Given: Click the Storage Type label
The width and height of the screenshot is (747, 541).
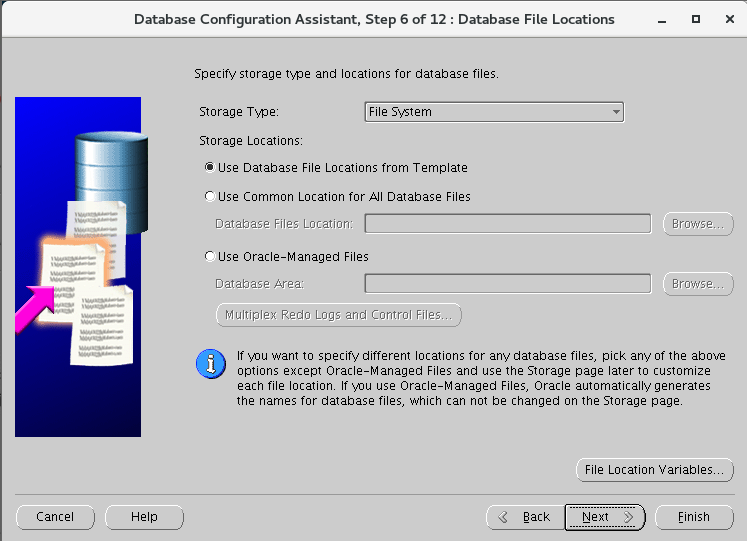Looking at the screenshot, I should tap(239, 112).
